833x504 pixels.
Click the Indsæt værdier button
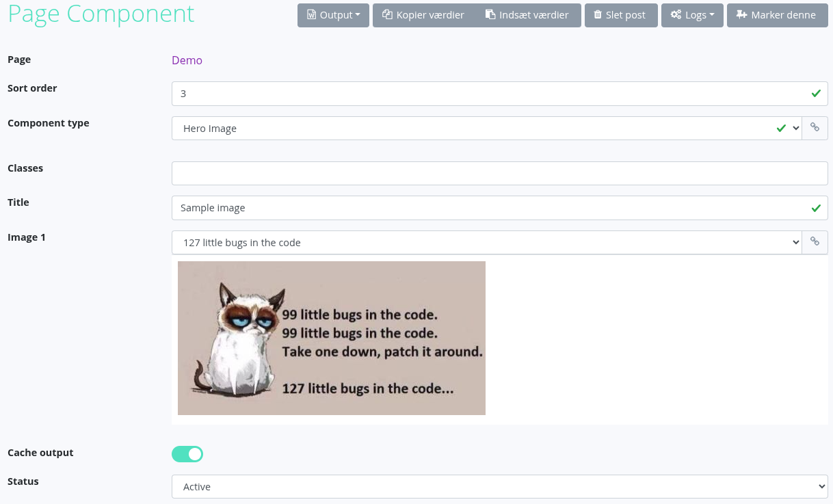pyautogui.click(x=528, y=15)
